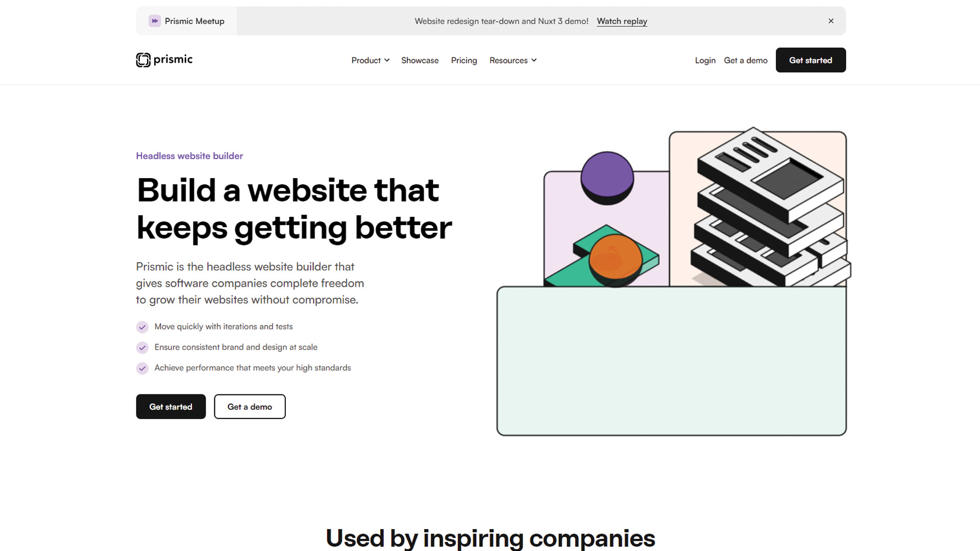Click the top-right Get started button
Image resolution: width=980 pixels, height=551 pixels.
[811, 60]
